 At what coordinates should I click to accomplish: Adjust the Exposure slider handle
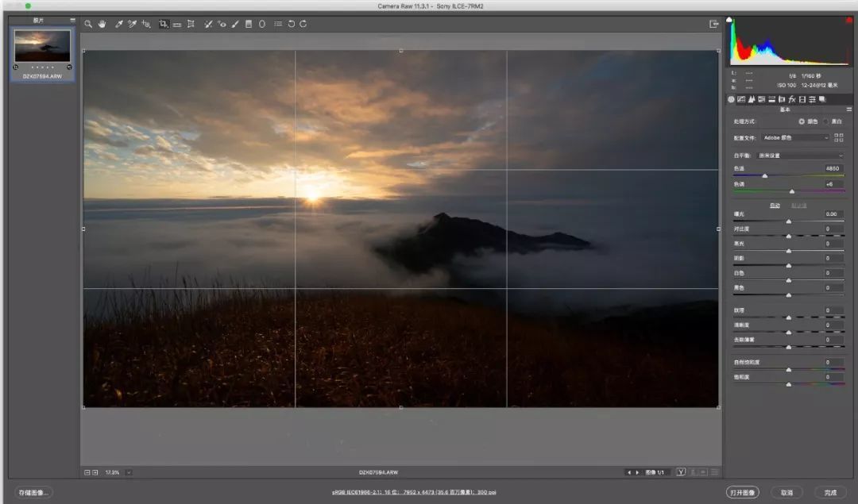click(x=789, y=221)
